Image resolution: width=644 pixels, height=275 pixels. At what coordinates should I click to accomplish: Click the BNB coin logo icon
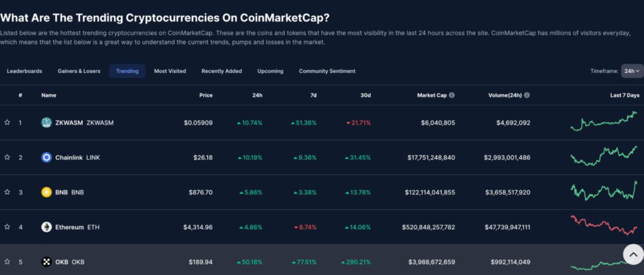[46, 192]
